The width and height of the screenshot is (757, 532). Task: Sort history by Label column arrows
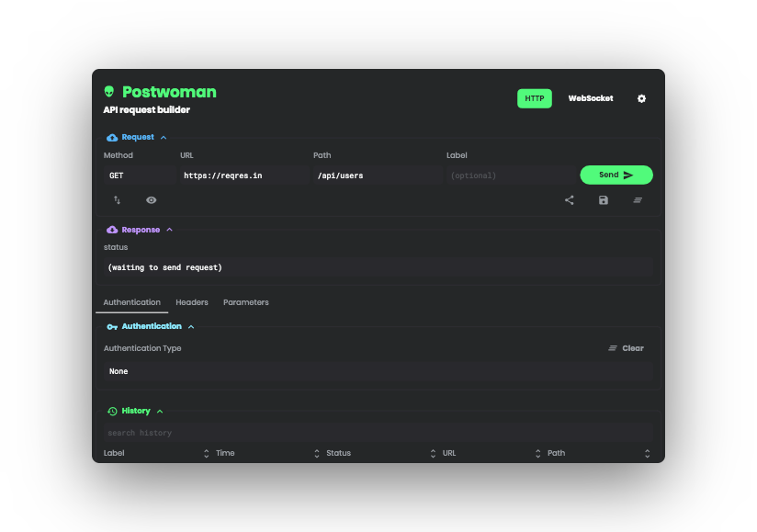click(206, 453)
